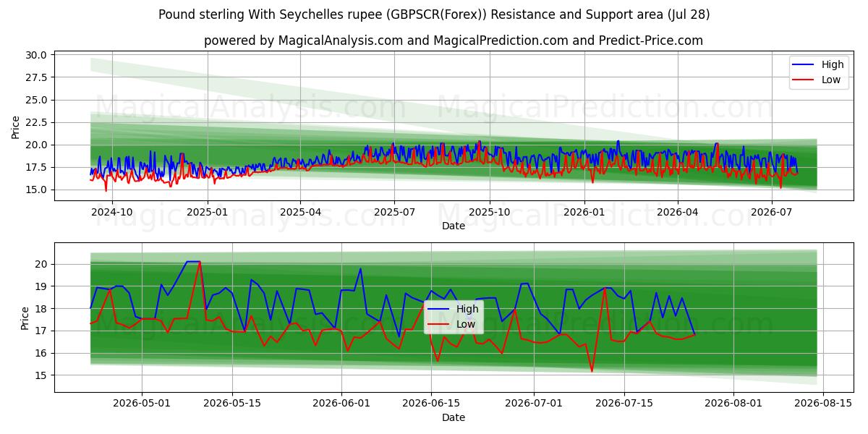This screenshot has width=868, height=434.
Task: Click the '2026-07-01' date tick label
Action: [x=535, y=403]
